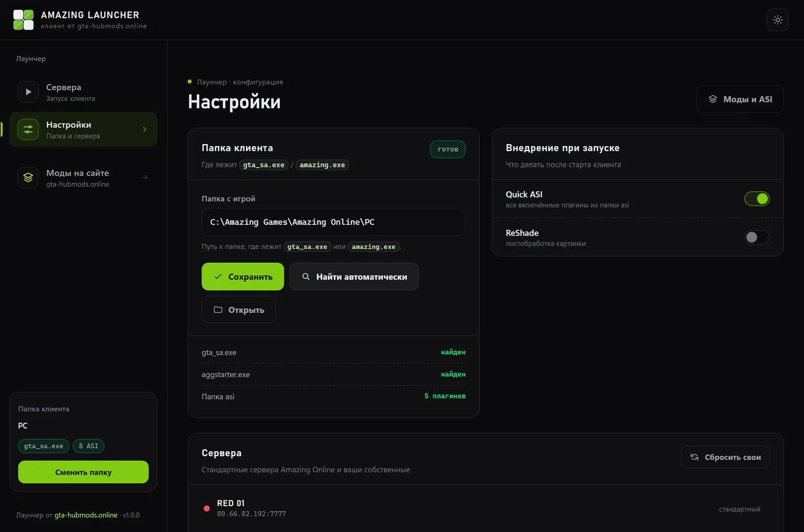Click the стандартный label for RED 01
Image resolution: width=804 pixels, height=532 pixels.
739,509
